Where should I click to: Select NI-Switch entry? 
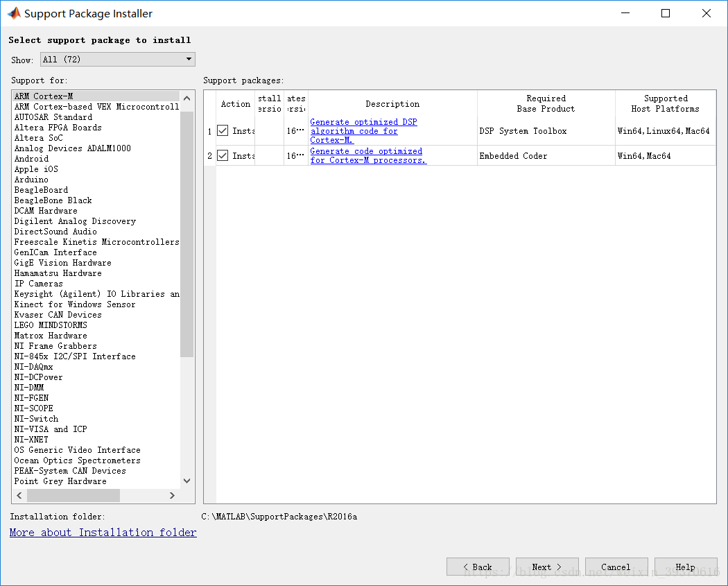96,419
